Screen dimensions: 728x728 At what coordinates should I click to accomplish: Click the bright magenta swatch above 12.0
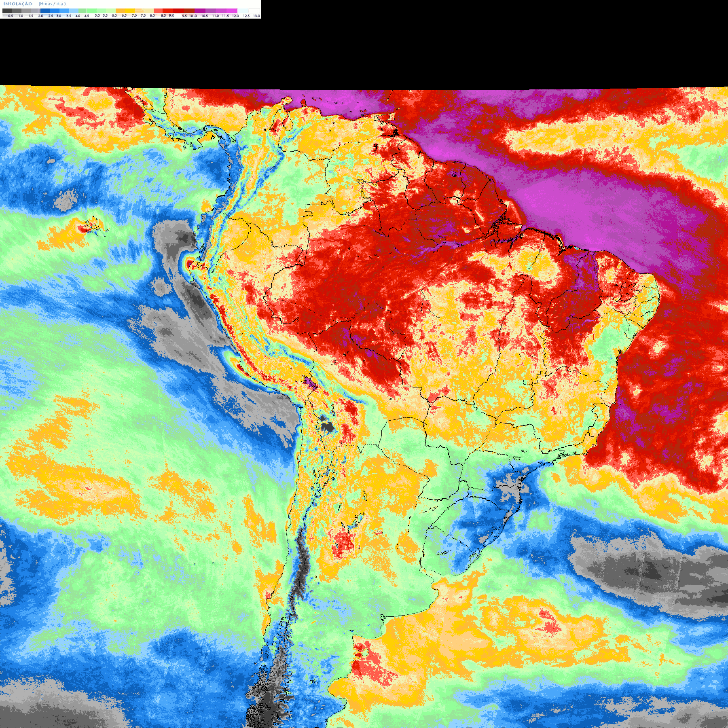click(232, 11)
